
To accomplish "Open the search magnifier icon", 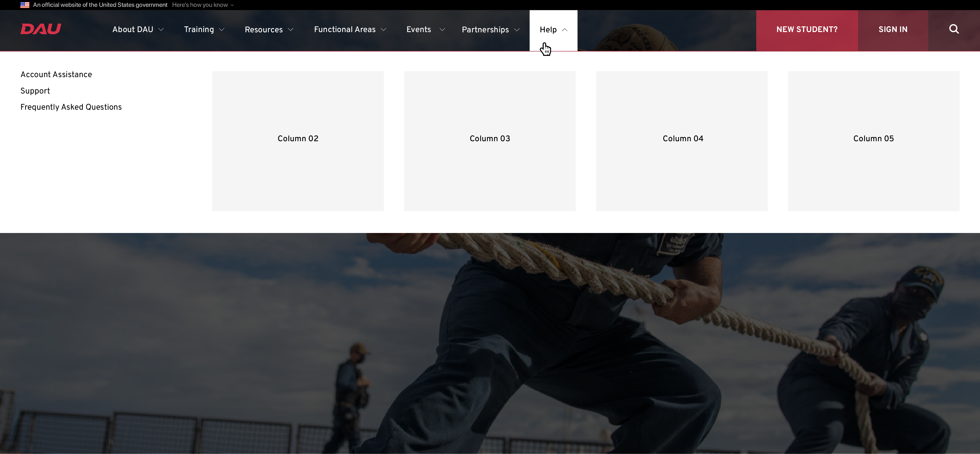I will point(954,29).
